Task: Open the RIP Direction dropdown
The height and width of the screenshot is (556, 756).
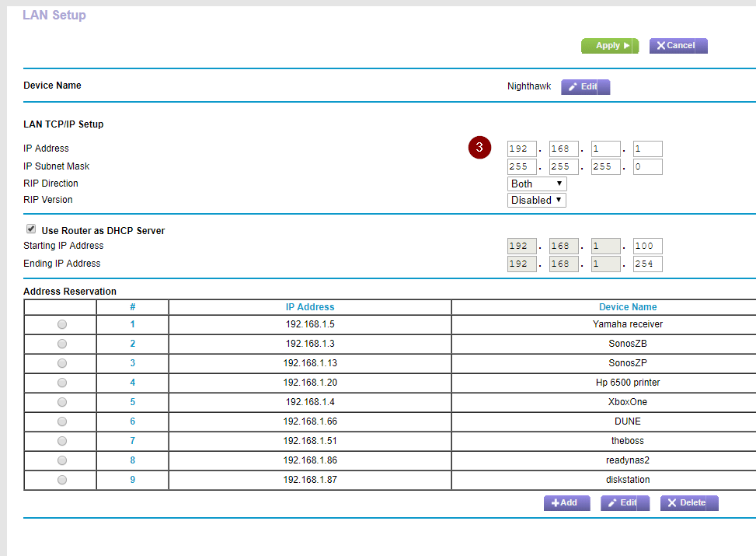Action: pos(537,184)
